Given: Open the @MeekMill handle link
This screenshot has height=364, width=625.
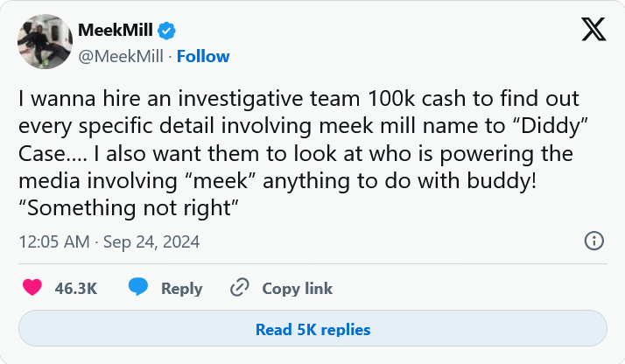Looking at the screenshot, I should (x=123, y=56).
